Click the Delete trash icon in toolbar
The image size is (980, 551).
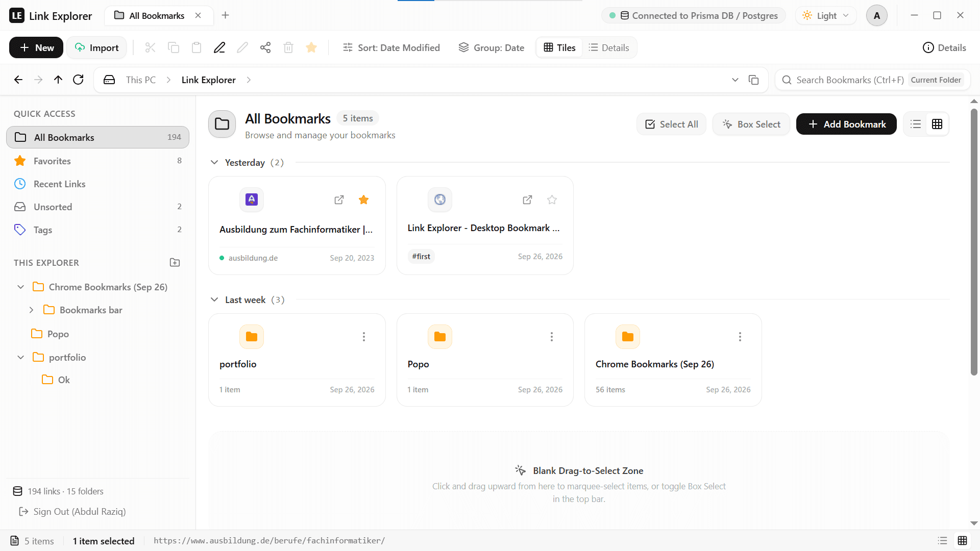[x=288, y=47]
